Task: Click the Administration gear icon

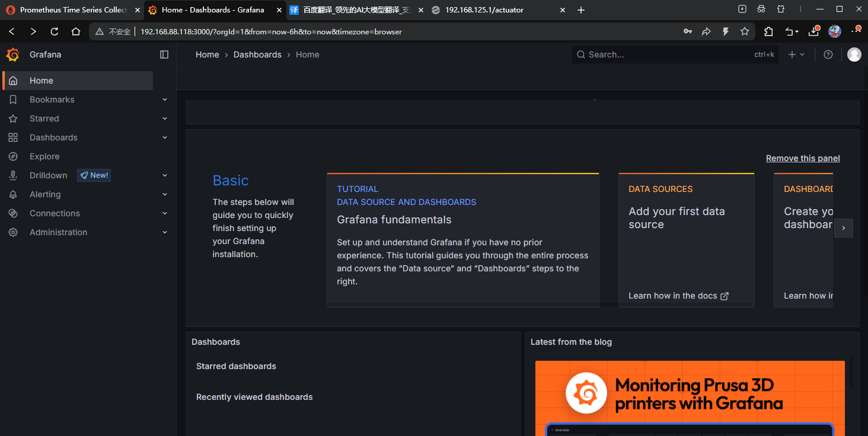Action: 13,232
